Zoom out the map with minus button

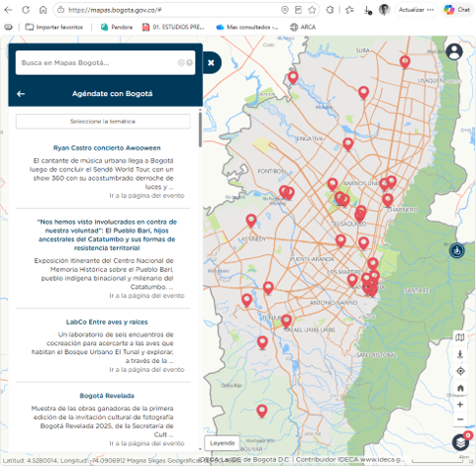click(x=460, y=419)
